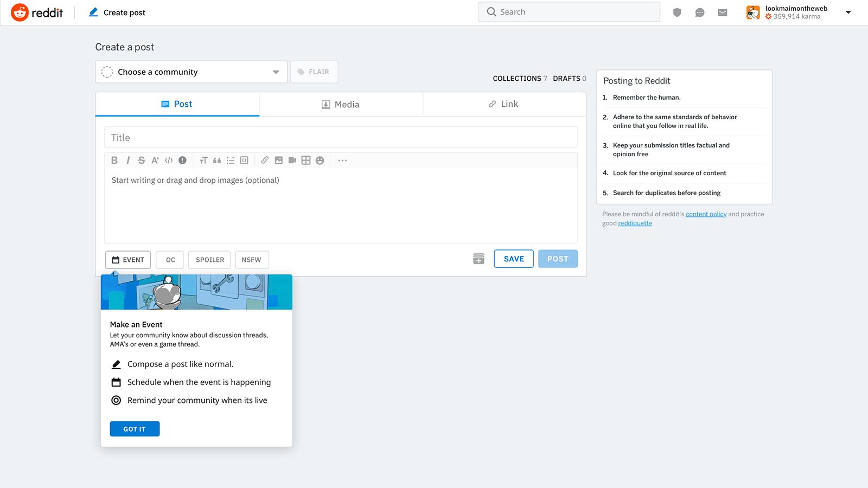Click 'Keep your submission titles factual' rule

click(x=671, y=150)
